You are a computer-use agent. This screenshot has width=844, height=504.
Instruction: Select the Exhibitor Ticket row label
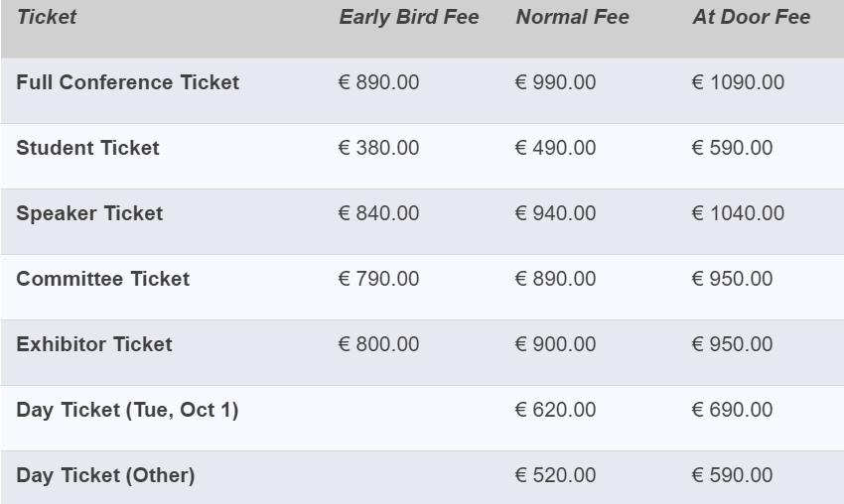pyautogui.click(x=94, y=344)
